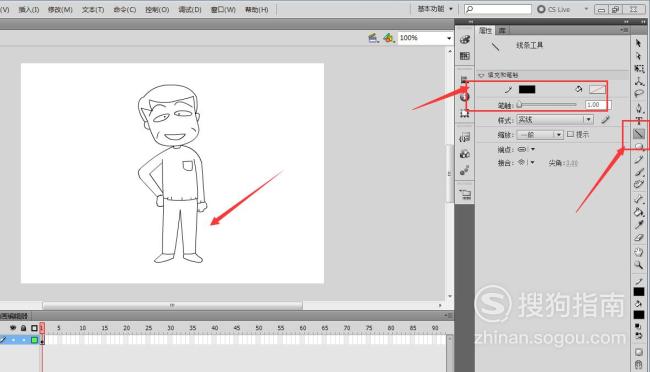Toggle object drawing mode icon
The height and width of the screenshot is (372, 650).
(639, 352)
